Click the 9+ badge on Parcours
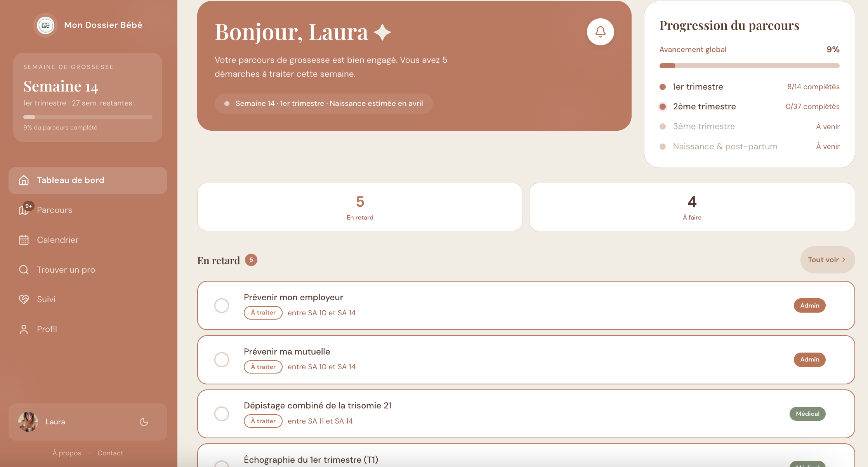868x467 pixels. (29, 206)
